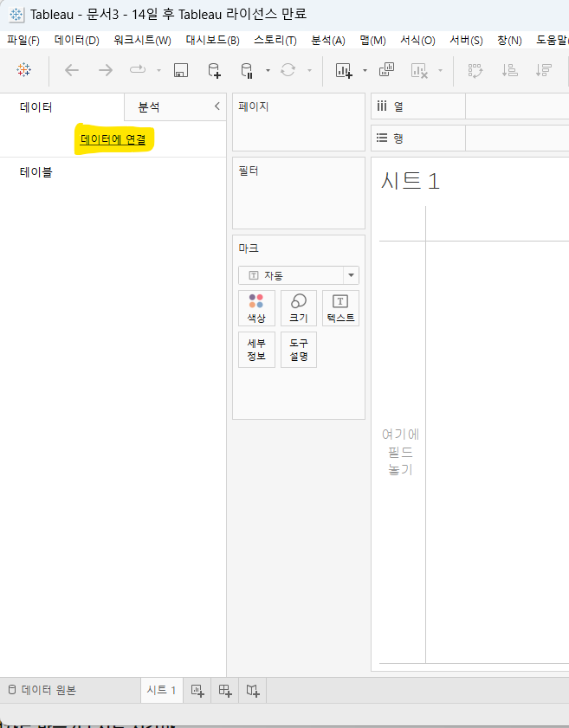Click the 테이블 section label
Viewport: 569px width, 728px height.
(x=36, y=172)
